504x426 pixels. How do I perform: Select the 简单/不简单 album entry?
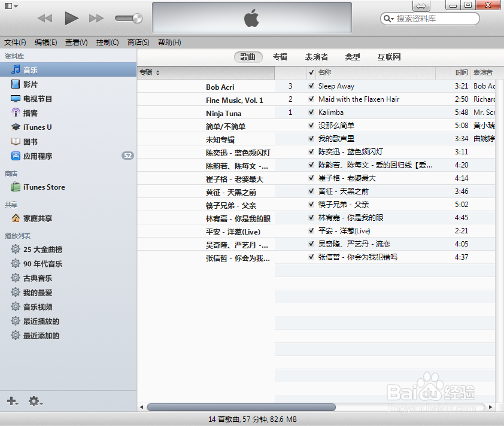coord(226,127)
